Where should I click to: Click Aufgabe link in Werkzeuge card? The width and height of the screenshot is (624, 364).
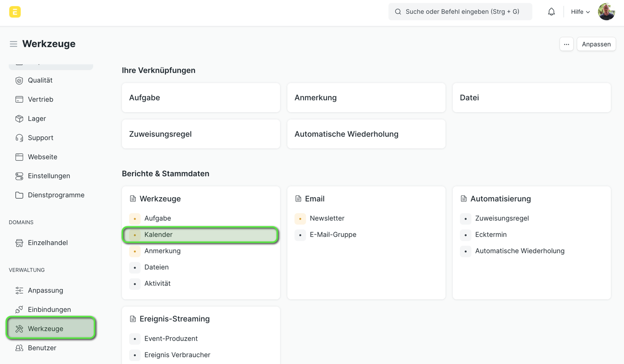pyautogui.click(x=158, y=218)
